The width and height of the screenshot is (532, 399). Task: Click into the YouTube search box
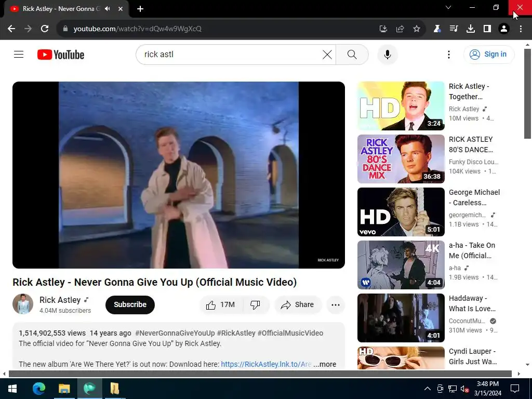pos(231,54)
